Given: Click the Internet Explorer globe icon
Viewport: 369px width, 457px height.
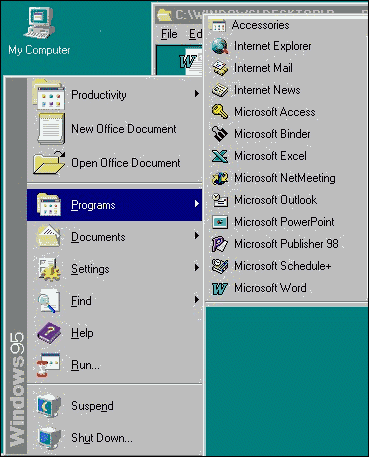Looking at the screenshot, I should [220, 46].
